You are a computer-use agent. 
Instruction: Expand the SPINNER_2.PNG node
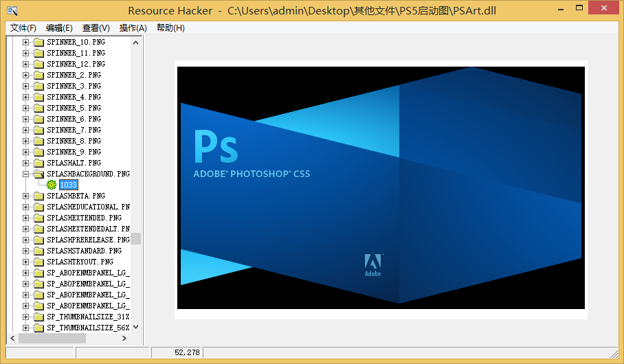click(26, 75)
